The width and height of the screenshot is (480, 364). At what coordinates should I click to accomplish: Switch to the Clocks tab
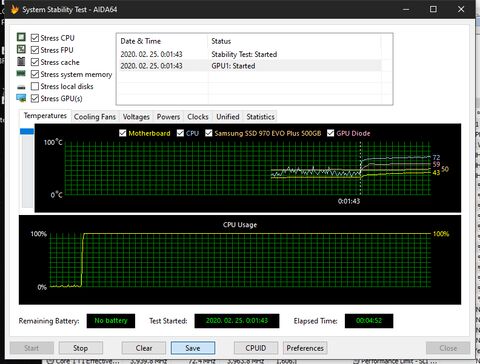[x=198, y=117]
